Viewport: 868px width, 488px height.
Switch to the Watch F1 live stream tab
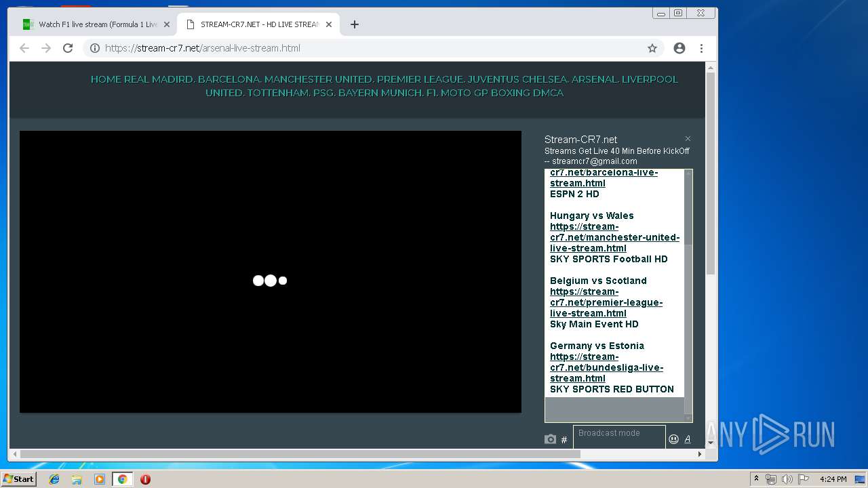pos(96,24)
